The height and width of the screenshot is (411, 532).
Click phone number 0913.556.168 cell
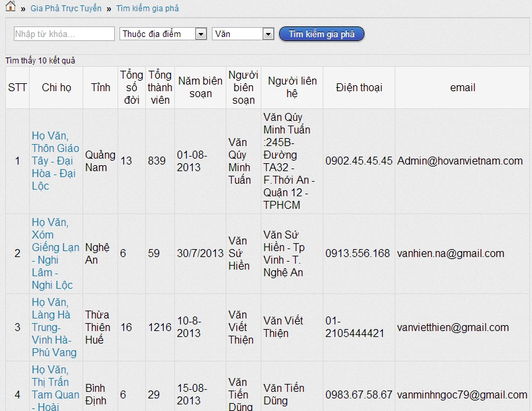coord(357,253)
